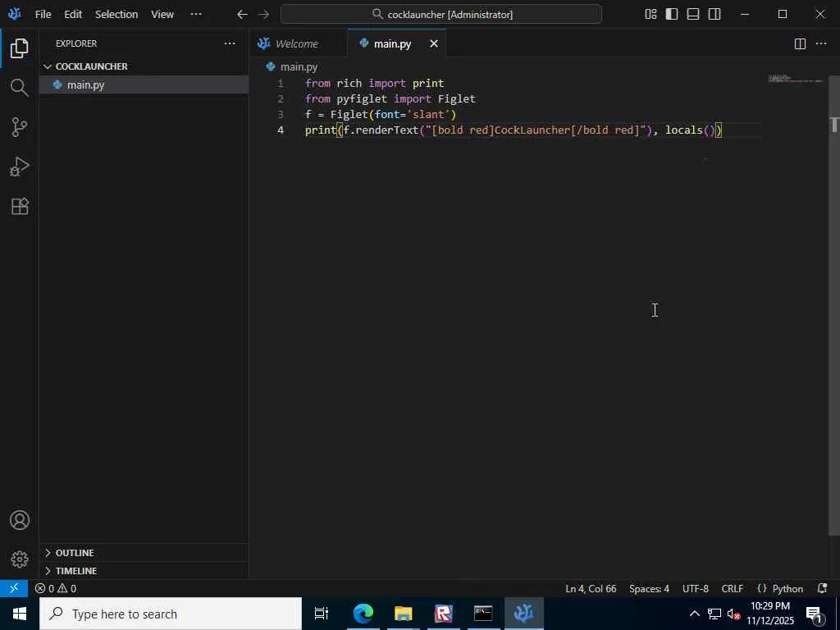Click line 3 Figlet font assignment

[x=381, y=114]
